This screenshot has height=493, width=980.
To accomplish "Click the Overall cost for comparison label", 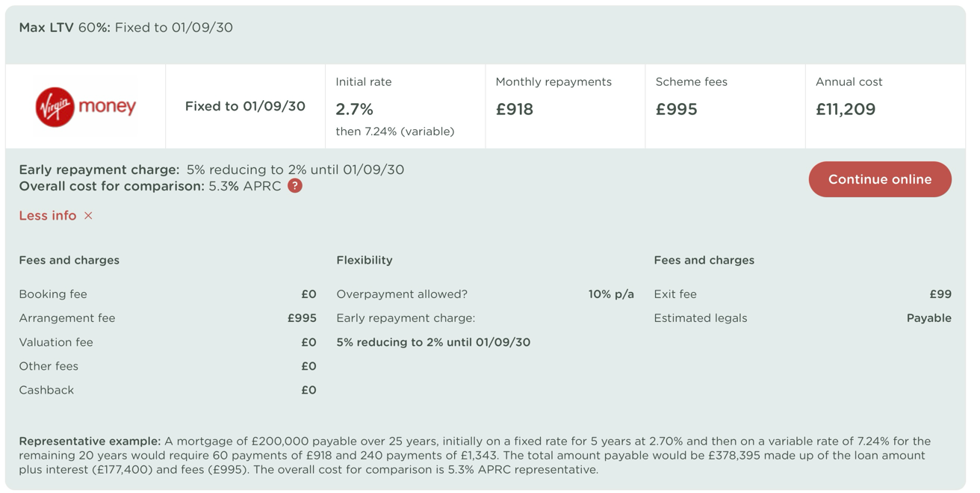I will point(112,186).
